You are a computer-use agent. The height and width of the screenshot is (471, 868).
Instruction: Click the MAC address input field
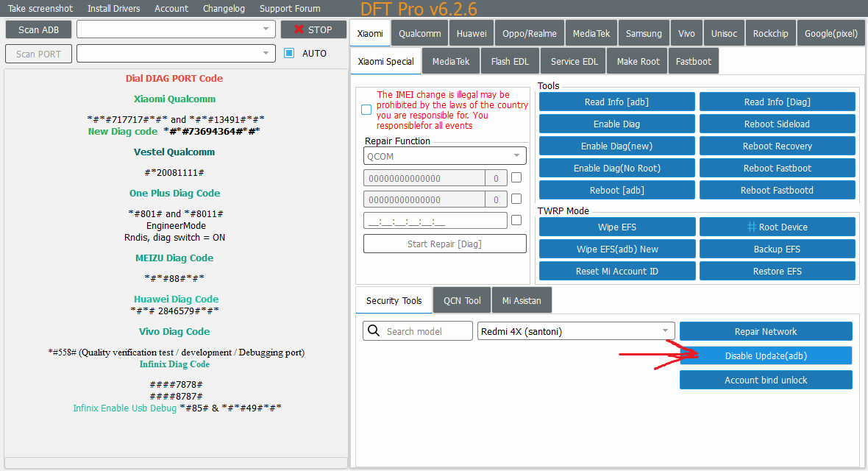pos(435,220)
